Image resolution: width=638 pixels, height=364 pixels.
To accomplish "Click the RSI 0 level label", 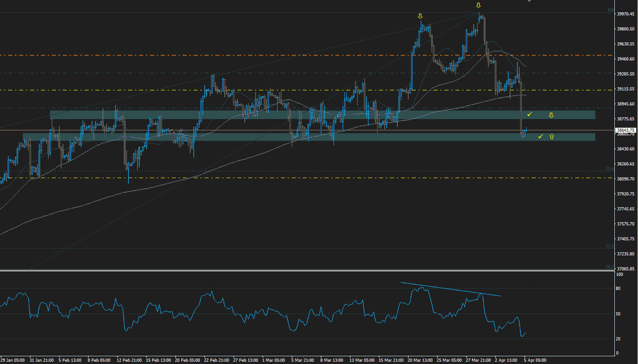I will pos(617,353).
